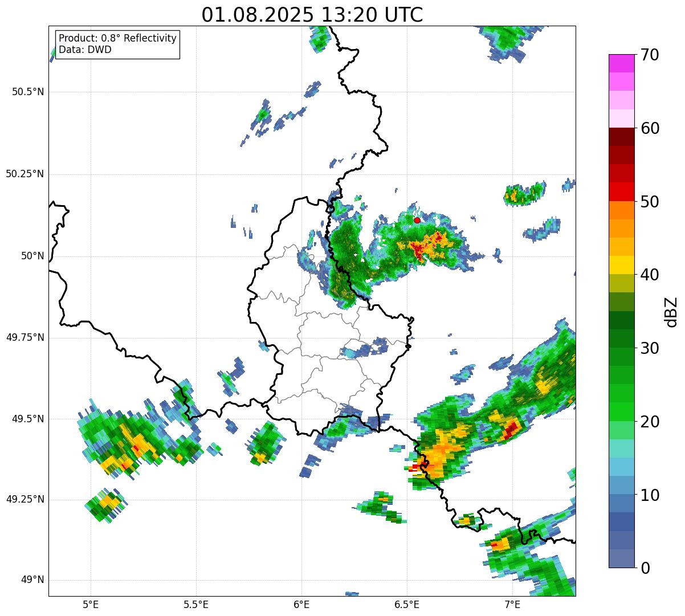Click the 7°E longitude label
This screenshot has width=685, height=616.
click(x=512, y=605)
